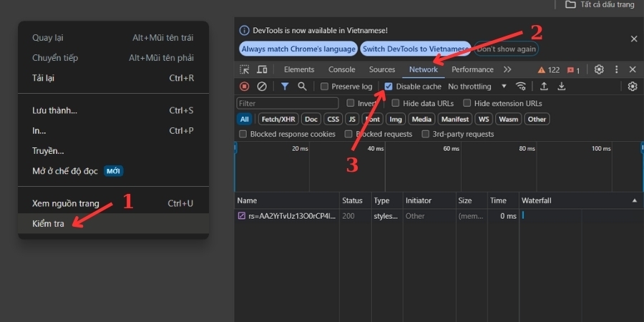Switch to the Sources tab
644x322 pixels.
click(382, 69)
